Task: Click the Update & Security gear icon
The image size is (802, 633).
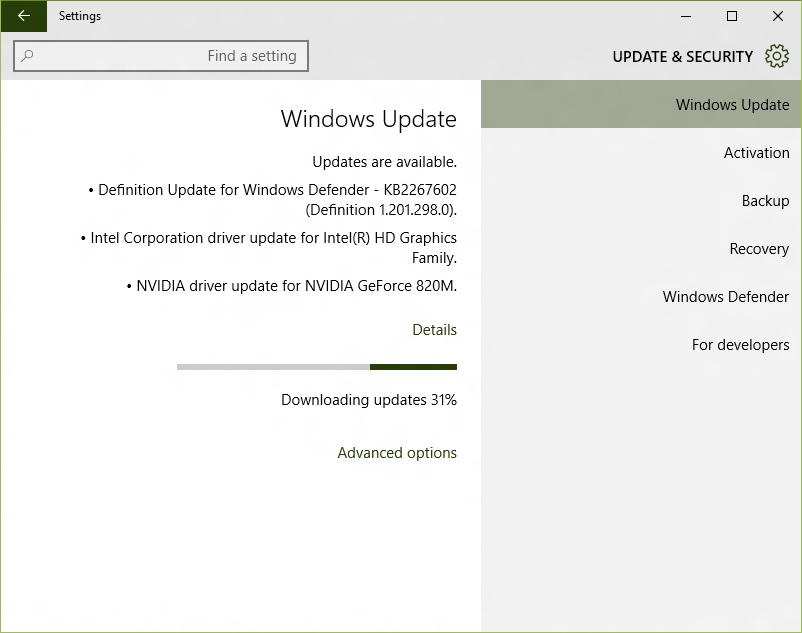Action: coord(776,56)
